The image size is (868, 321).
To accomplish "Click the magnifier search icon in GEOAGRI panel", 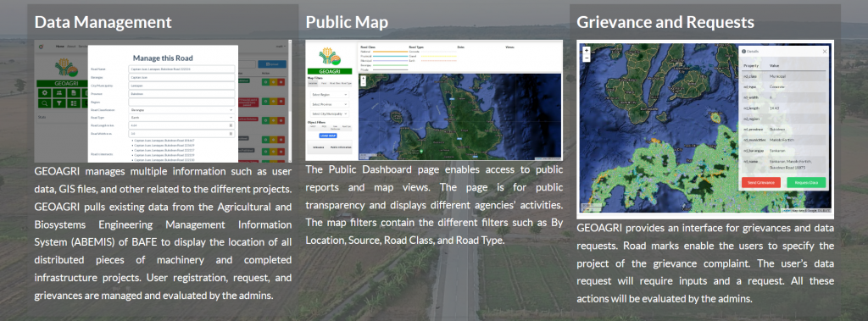I will (45, 103).
